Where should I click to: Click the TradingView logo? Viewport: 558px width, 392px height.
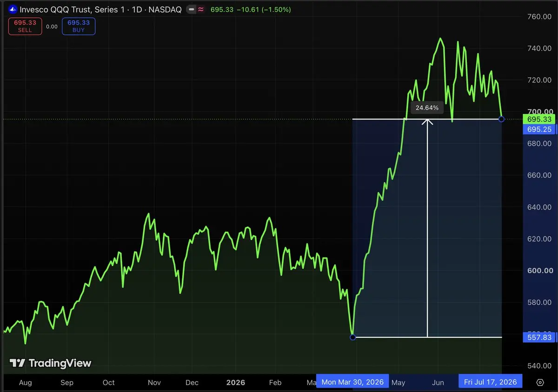(x=51, y=363)
